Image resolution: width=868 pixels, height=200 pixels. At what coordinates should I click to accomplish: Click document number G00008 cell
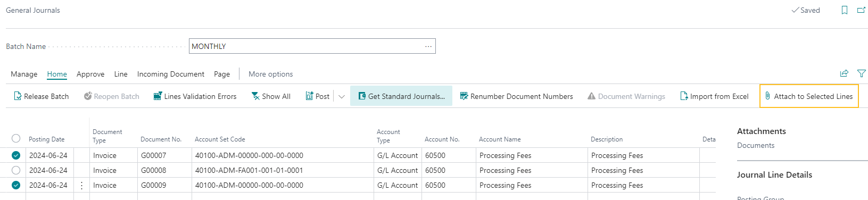pos(164,170)
